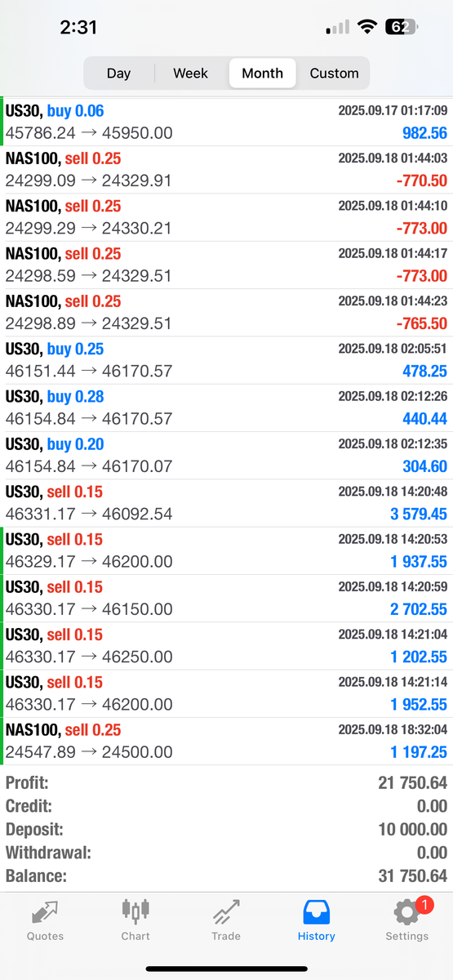Select the Day period segment
Screen dimensions: 453x980
(119, 73)
